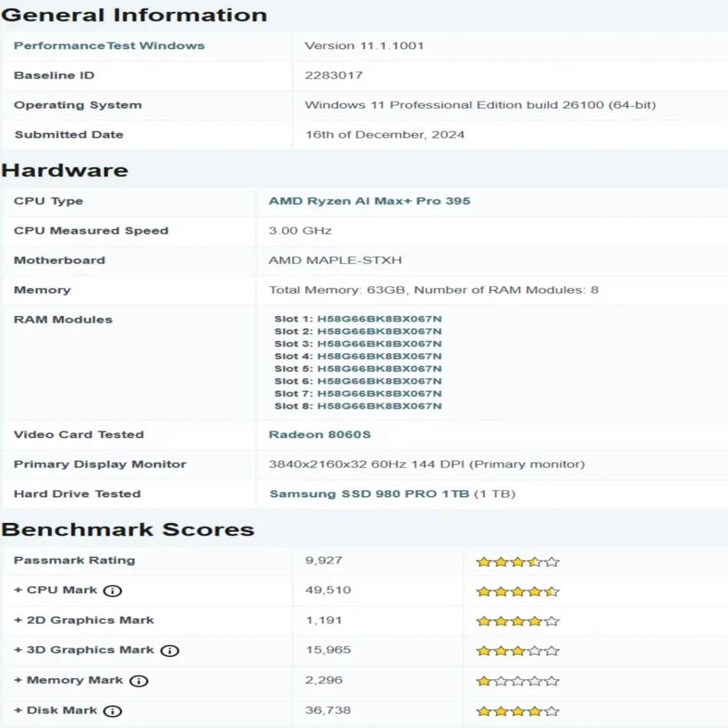Click the CPU Measured Speed label
Viewport: 728px width, 728px height.
[91, 231]
